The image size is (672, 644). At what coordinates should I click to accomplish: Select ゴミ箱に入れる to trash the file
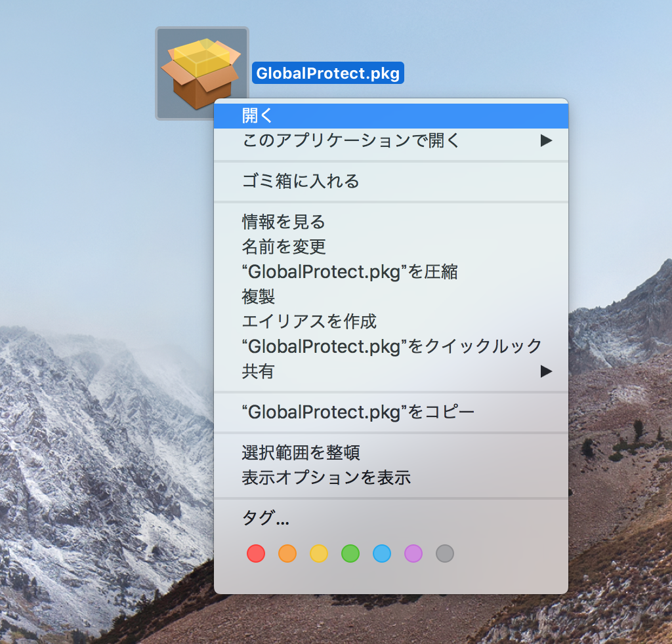click(391, 181)
